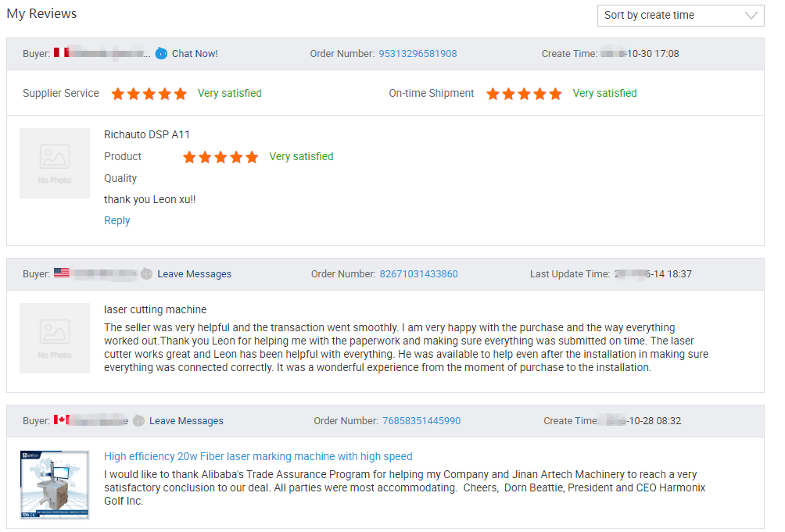The height and width of the screenshot is (532, 785).
Task: Click the Reply link under the first review
Action: coord(116,220)
